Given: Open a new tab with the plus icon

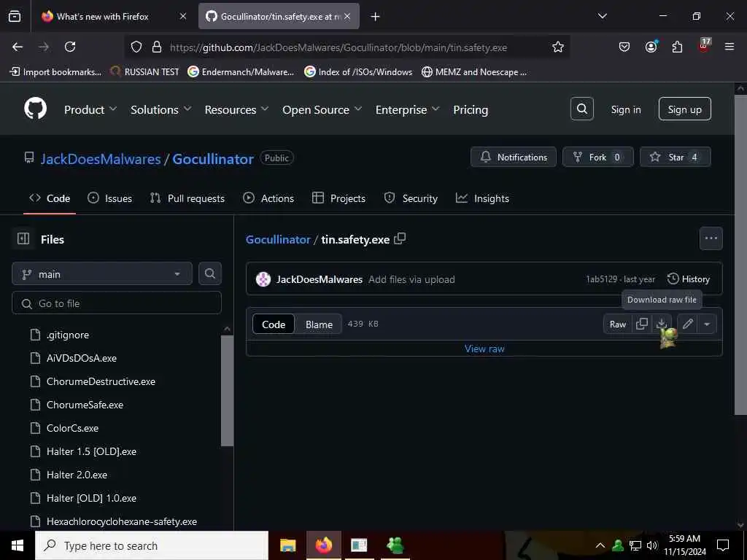Looking at the screenshot, I should tap(376, 17).
